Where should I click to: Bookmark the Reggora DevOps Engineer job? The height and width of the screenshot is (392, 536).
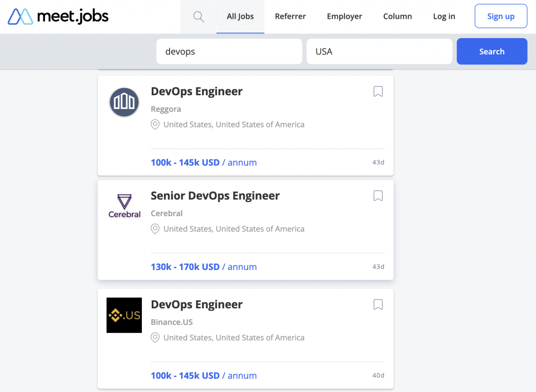click(x=378, y=91)
